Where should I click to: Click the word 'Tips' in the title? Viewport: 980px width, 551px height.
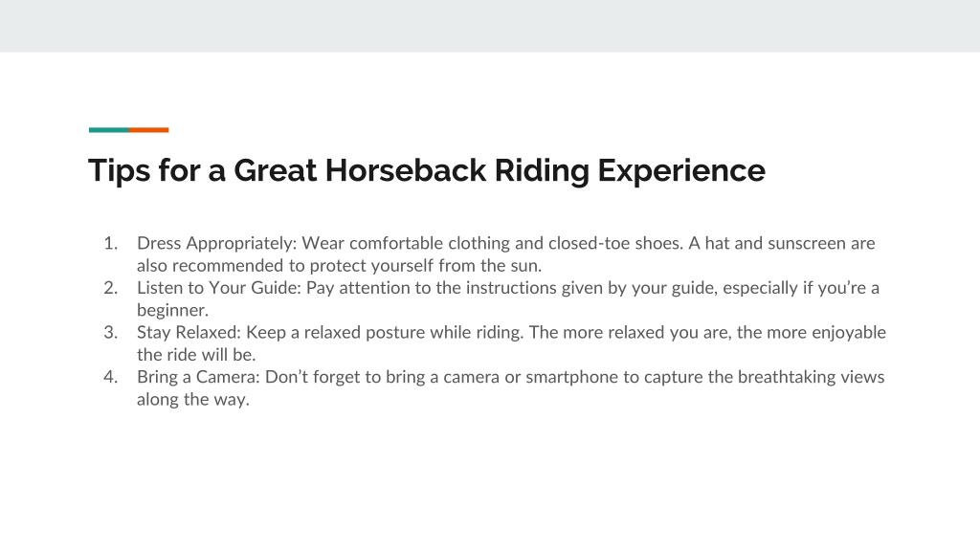pos(120,171)
